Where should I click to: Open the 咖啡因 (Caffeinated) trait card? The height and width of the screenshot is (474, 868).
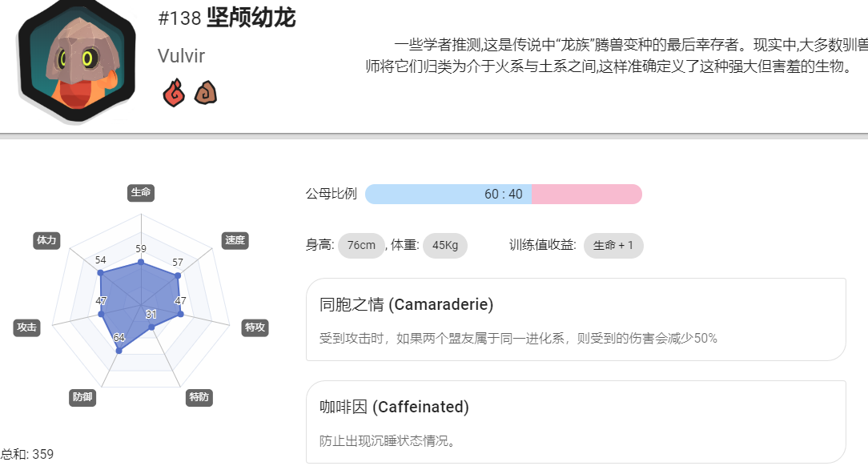[577, 422]
